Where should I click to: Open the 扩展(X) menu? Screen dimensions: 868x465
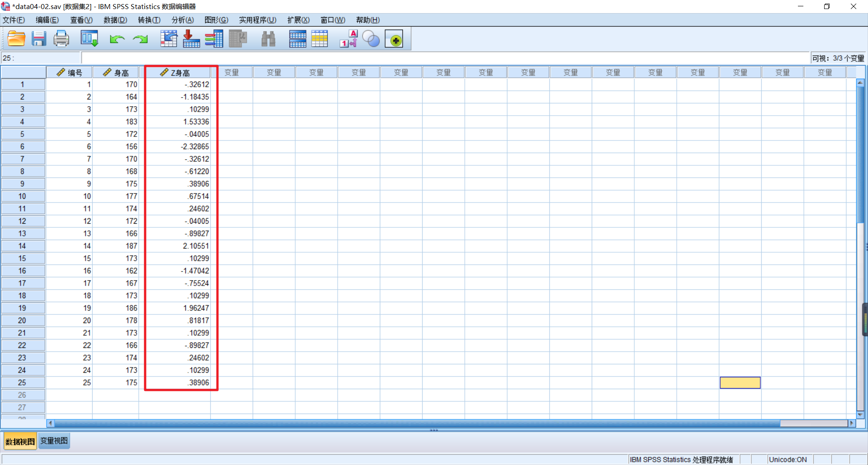(298, 20)
